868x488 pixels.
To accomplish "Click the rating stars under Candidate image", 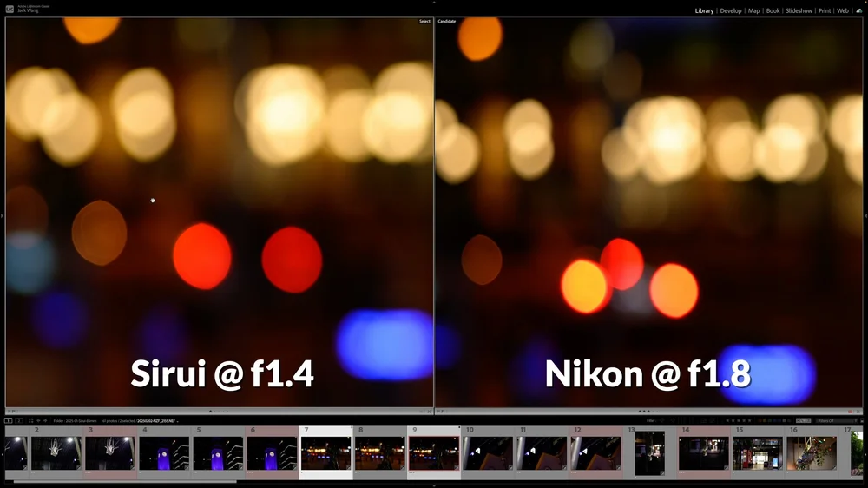I will tap(648, 411).
